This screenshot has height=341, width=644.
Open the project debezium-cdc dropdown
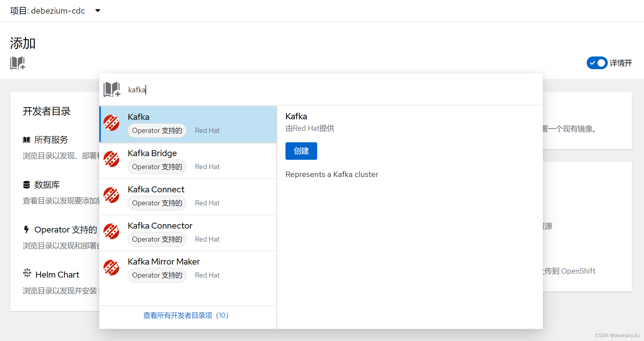[x=55, y=11]
